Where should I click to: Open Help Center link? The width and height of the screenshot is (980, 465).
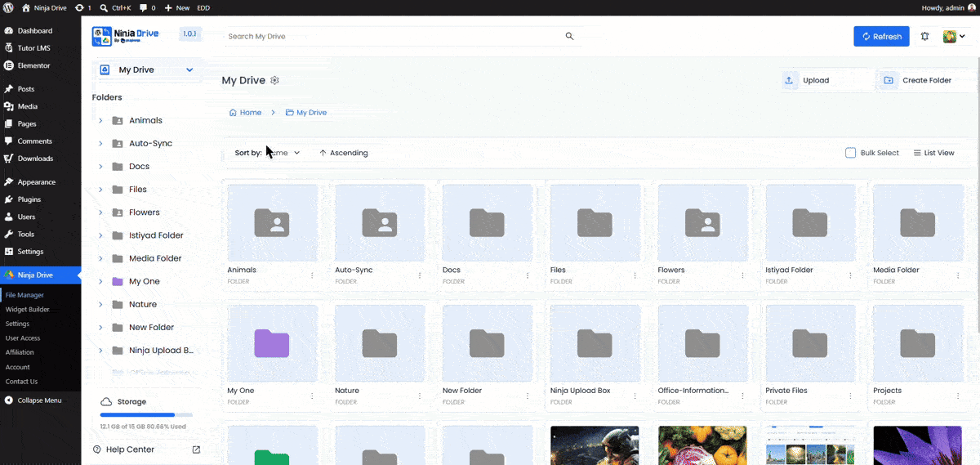(124, 449)
